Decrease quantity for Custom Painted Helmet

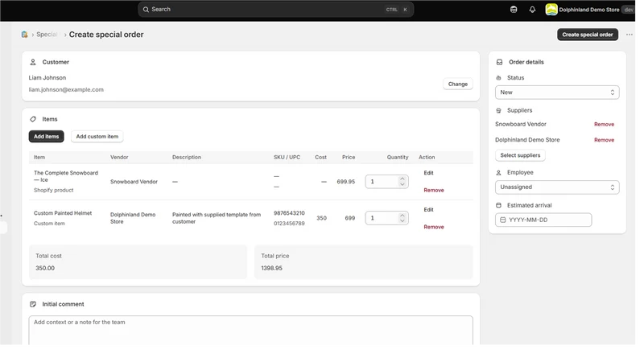(x=402, y=220)
